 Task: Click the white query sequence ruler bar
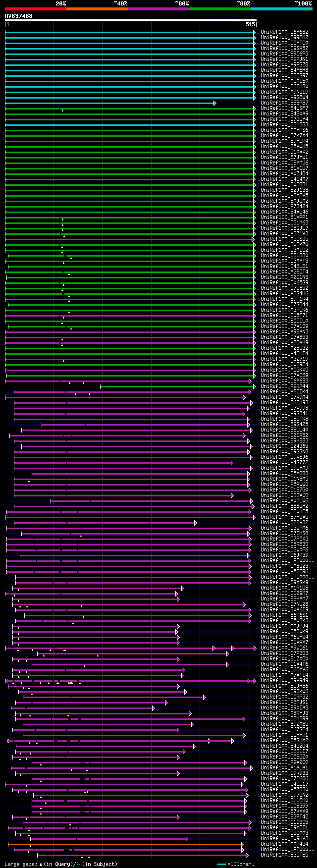(130, 20)
